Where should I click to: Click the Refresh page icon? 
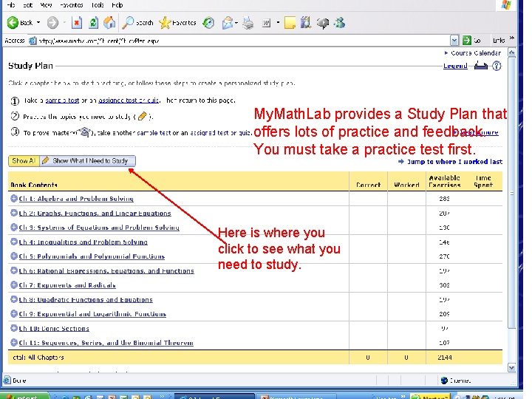tap(93, 23)
